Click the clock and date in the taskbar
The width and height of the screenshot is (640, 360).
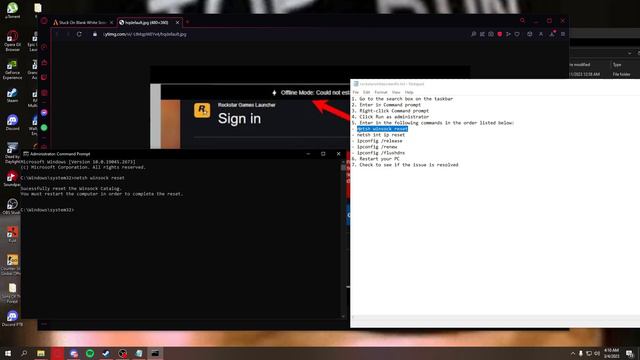point(611,353)
